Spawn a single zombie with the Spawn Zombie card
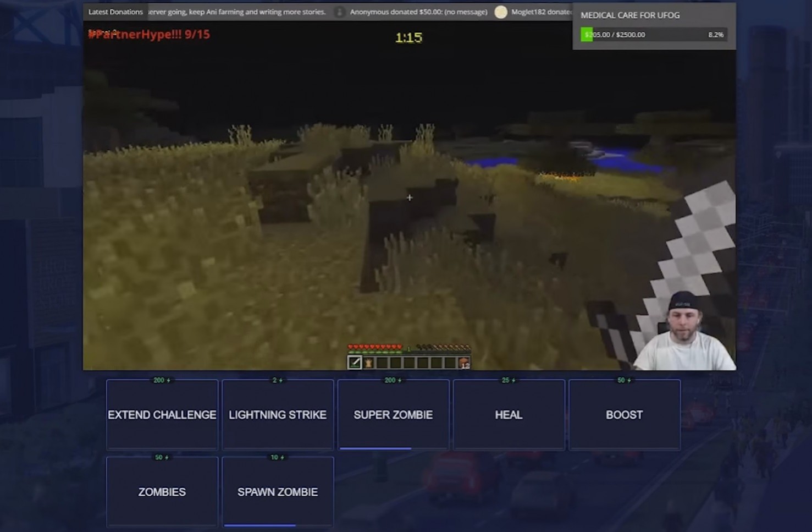This screenshot has height=532, width=812. (x=278, y=492)
